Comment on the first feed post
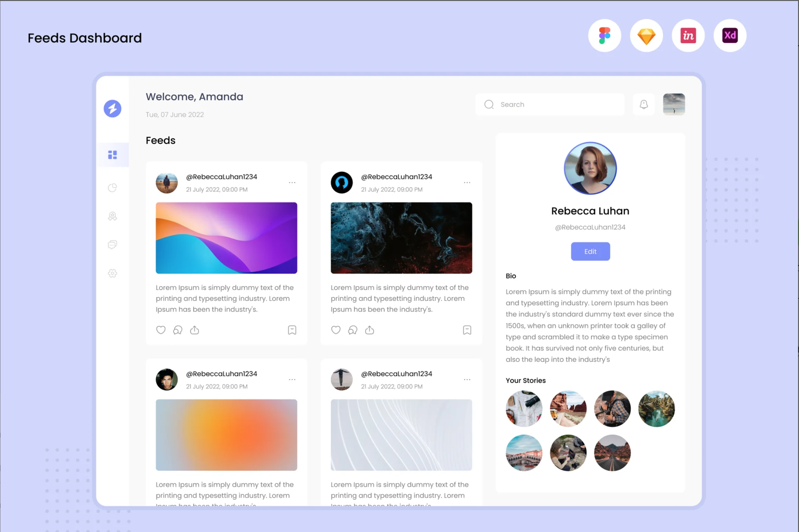Screen dimensions: 799x532 pyautogui.click(x=178, y=330)
